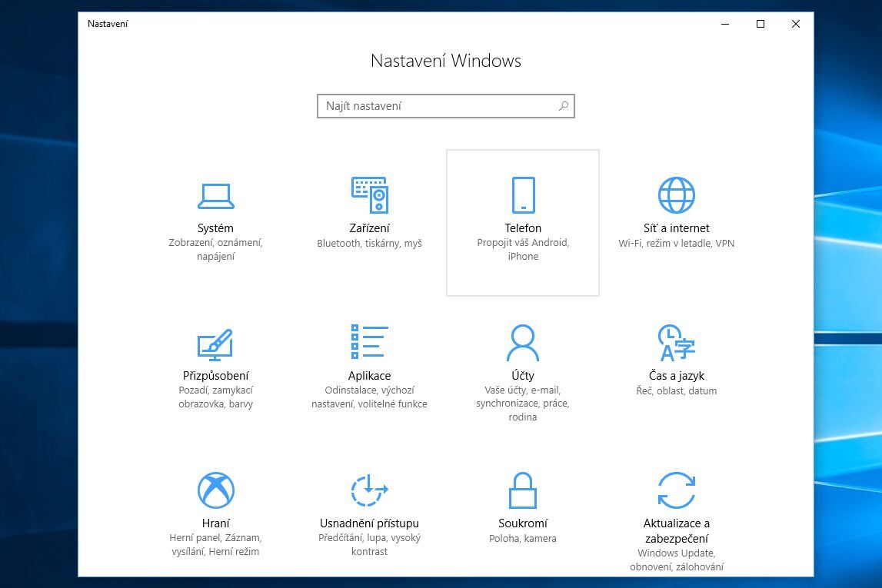
Task: Click the magnifier icon in the search box
Action: pos(564,106)
